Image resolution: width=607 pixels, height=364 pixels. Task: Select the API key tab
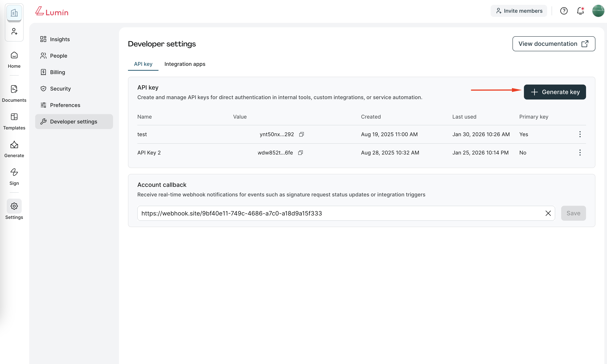pos(143,64)
